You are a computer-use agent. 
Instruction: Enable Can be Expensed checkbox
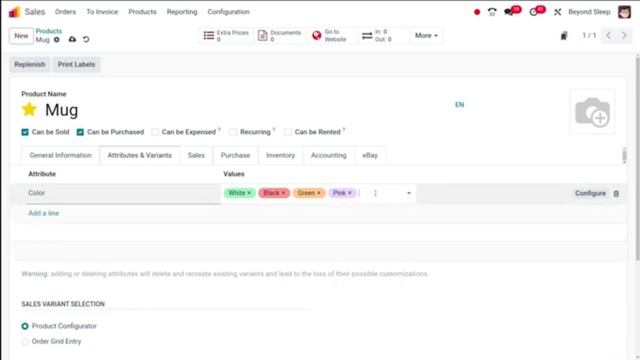(155, 132)
